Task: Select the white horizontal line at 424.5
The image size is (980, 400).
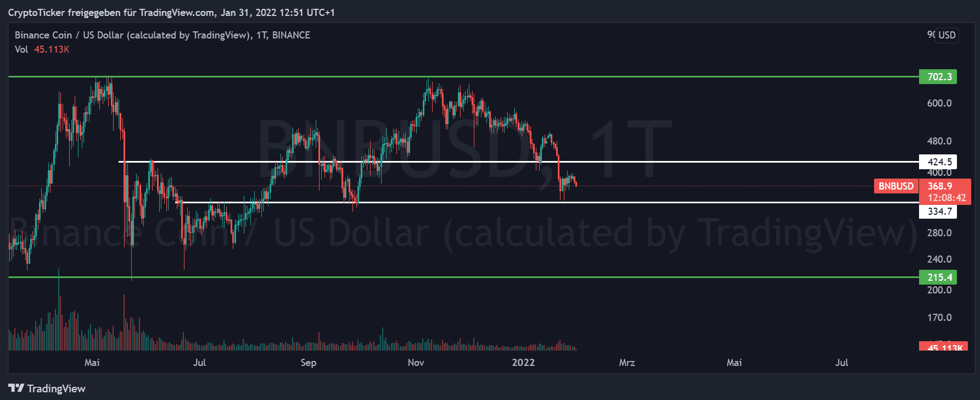Action: pyautogui.click(x=494, y=162)
